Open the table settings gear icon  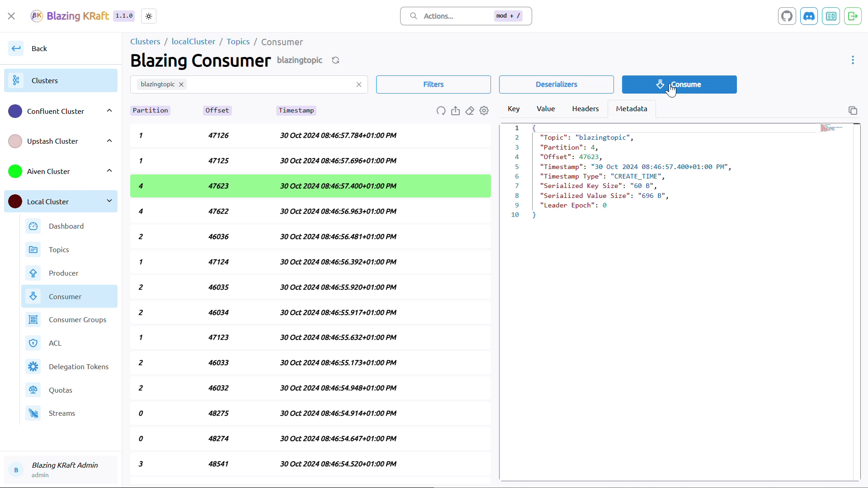[x=484, y=111]
